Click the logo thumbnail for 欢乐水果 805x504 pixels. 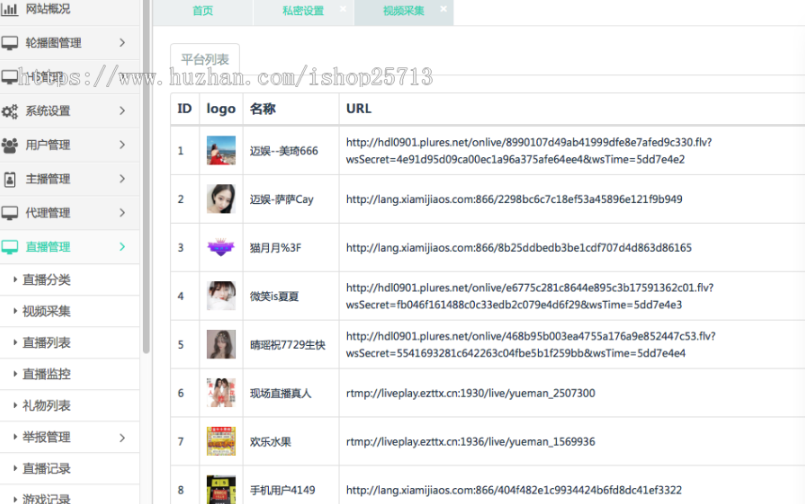[221, 441]
